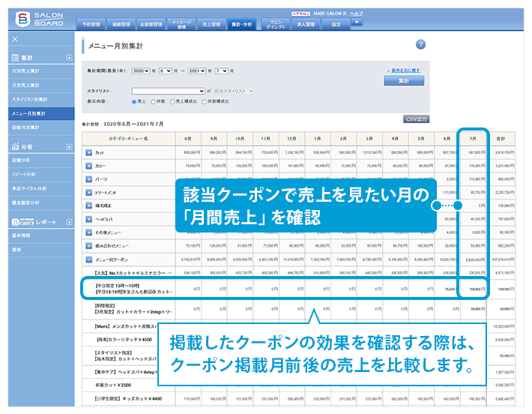Viewport: 532px width, 414px height.
Task: Click the Salon Board logo
Action: click(34, 16)
